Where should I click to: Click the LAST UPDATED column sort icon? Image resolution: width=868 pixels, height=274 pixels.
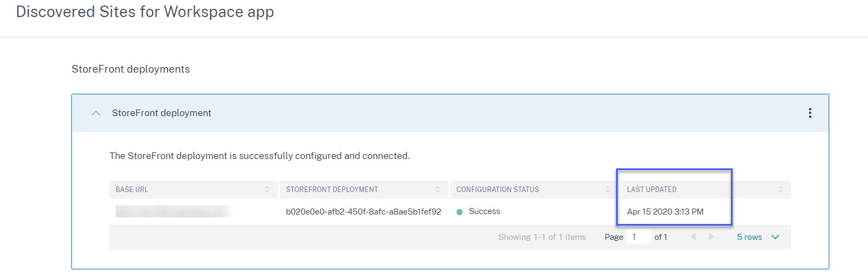click(780, 189)
